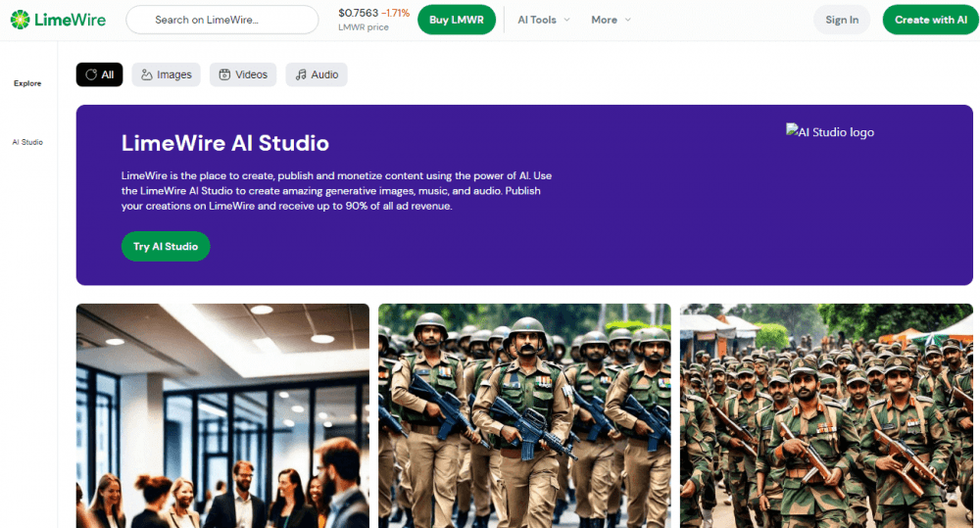980x528 pixels.
Task: Open the LimeWire wordmark home link
Action: 70,20
